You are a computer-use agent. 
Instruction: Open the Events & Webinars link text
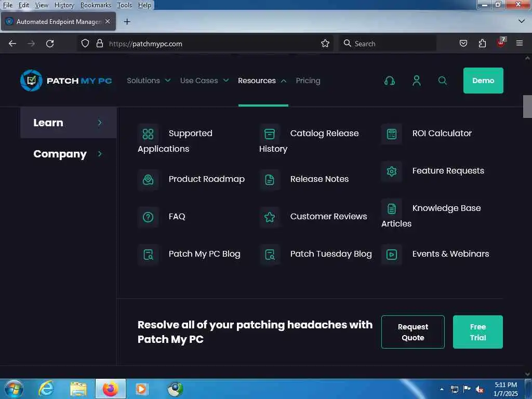click(450, 254)
